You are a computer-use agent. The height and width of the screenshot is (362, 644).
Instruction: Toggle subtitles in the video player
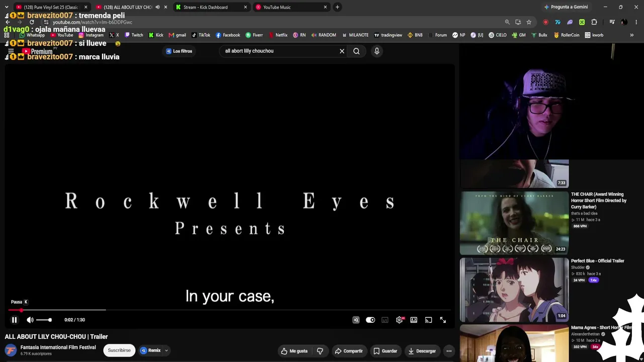(x=385, y=320)
